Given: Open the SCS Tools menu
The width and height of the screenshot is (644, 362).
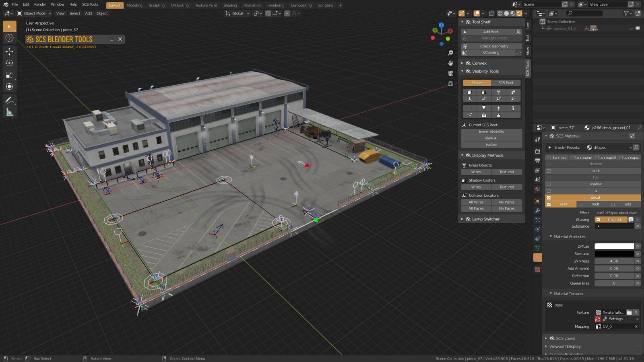Looking at the screenshot, I should pos(90,4).
